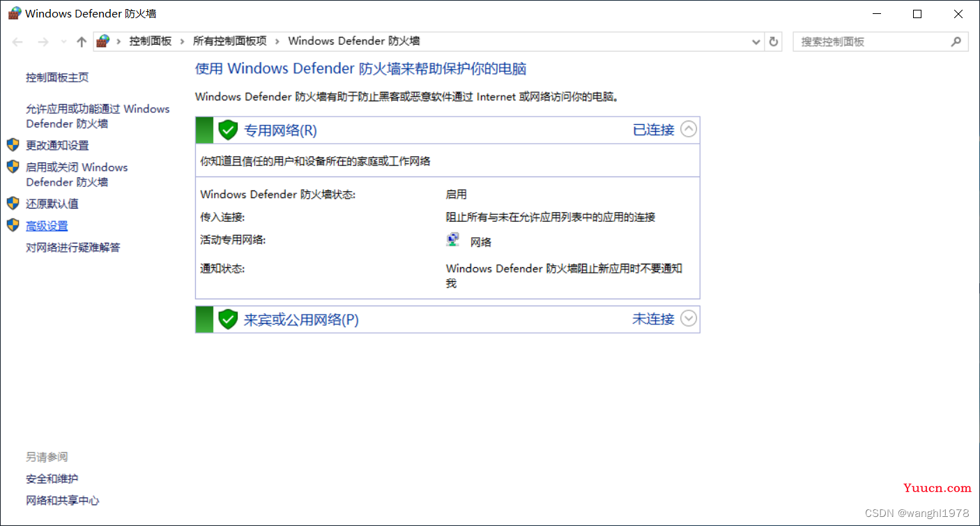Click 已连接 status text
Image resolution: width=980 pixels, height=526 pixels.
click(653, 130)
